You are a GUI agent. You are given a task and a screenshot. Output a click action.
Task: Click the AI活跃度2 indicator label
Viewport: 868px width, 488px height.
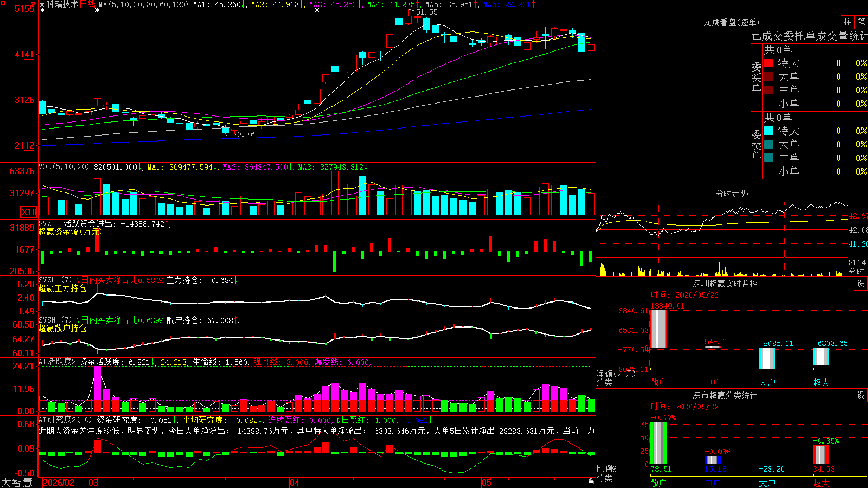coord(58,362)
